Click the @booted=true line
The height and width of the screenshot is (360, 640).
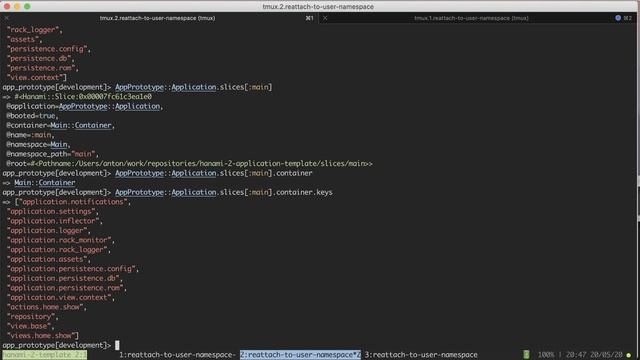pos(33,116)
